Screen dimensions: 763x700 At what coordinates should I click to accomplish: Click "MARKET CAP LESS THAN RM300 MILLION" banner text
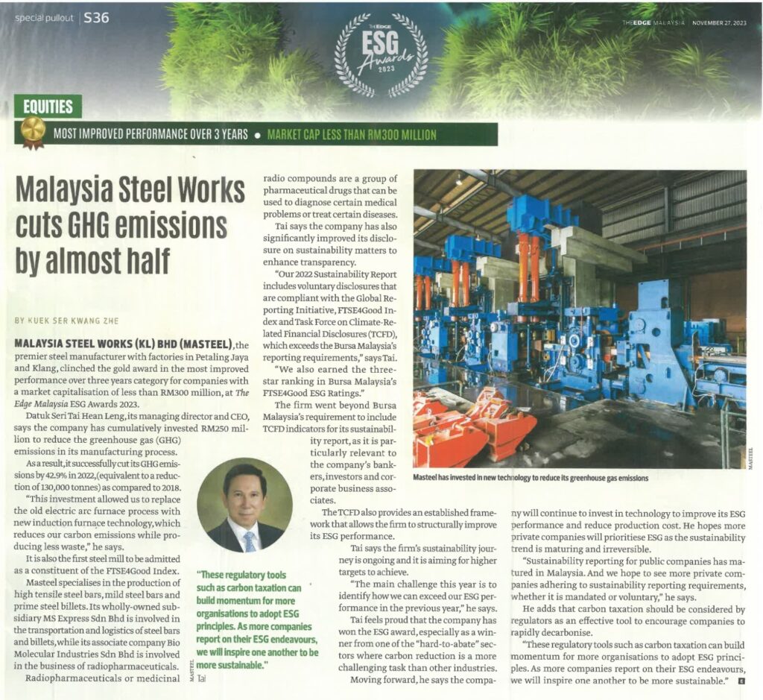[352, 135]
